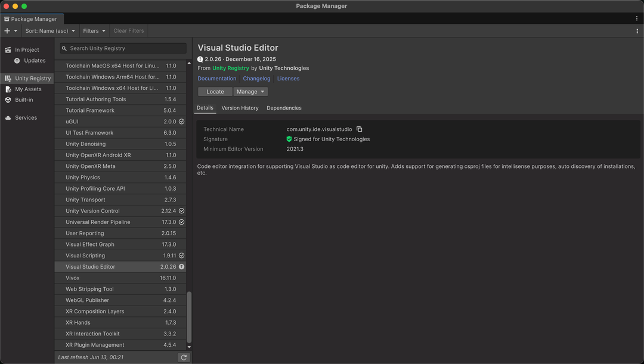The height and width of the screenshot is (364, 644).
Task: Click the Clear Filters button
Action: click(129, 31)
